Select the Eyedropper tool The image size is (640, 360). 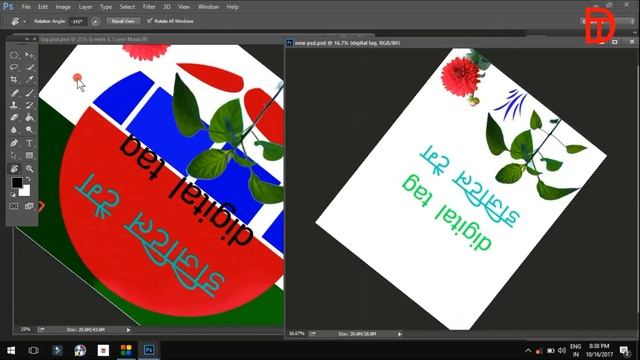pyautogui.click(x=29, y=80)
